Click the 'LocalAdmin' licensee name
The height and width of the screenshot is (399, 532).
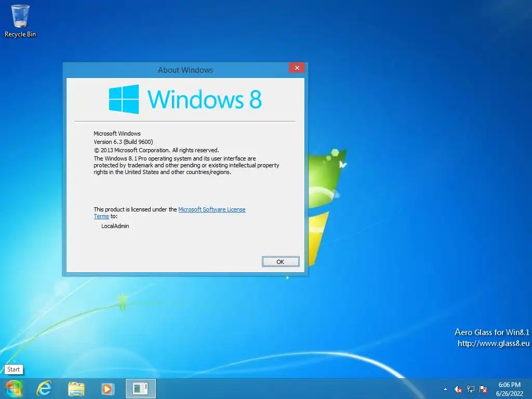115,226
